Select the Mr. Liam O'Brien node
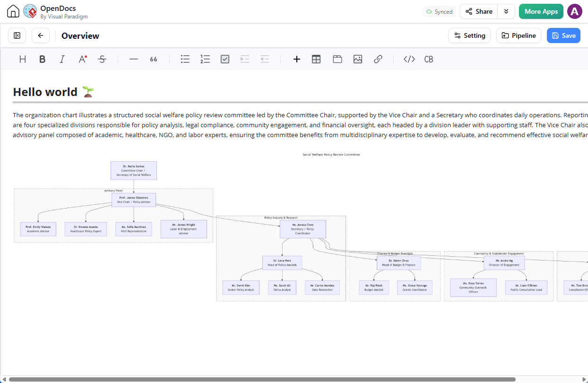 (526, 287)
